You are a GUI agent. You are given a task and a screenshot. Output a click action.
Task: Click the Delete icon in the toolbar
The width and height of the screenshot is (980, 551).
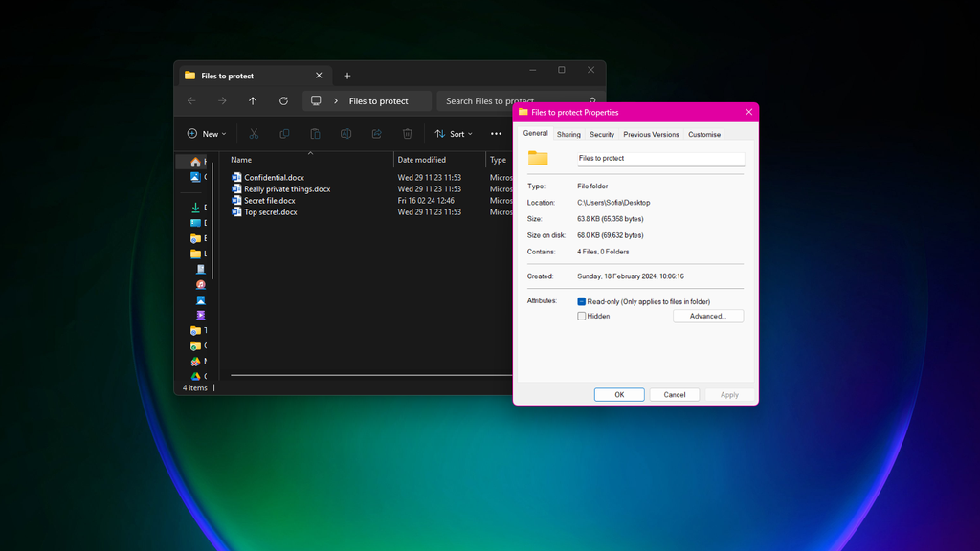pyautogui.click(x=407, y=133)
